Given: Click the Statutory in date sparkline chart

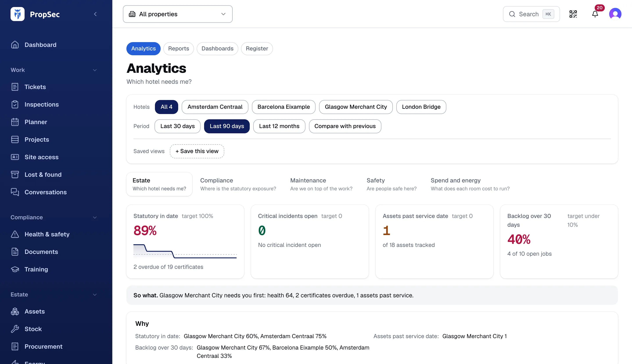Looking at the screenshot, I should pyautogui.click(x=185, y=251).
